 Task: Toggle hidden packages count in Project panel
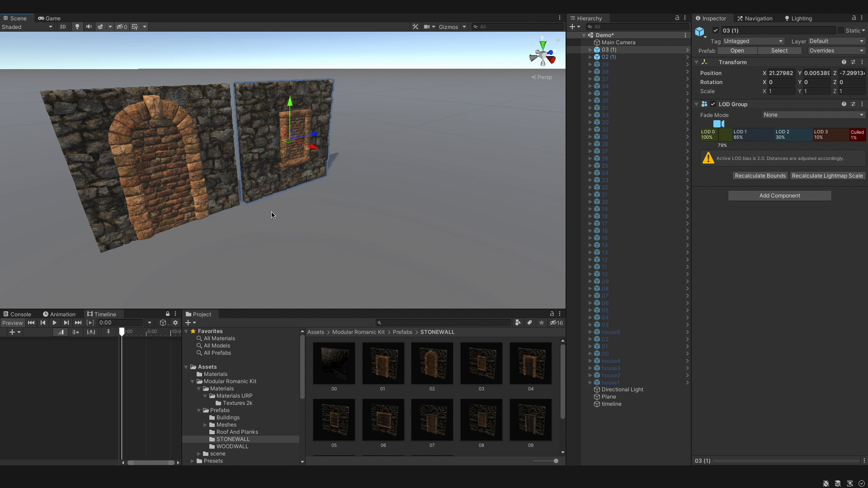pos(557,323)
